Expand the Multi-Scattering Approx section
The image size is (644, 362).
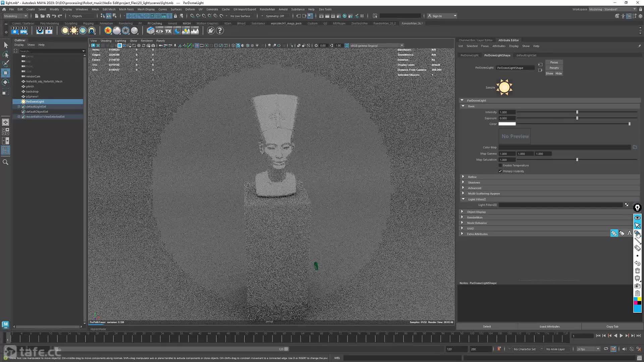pyautogui.click(x=463, y=193)
